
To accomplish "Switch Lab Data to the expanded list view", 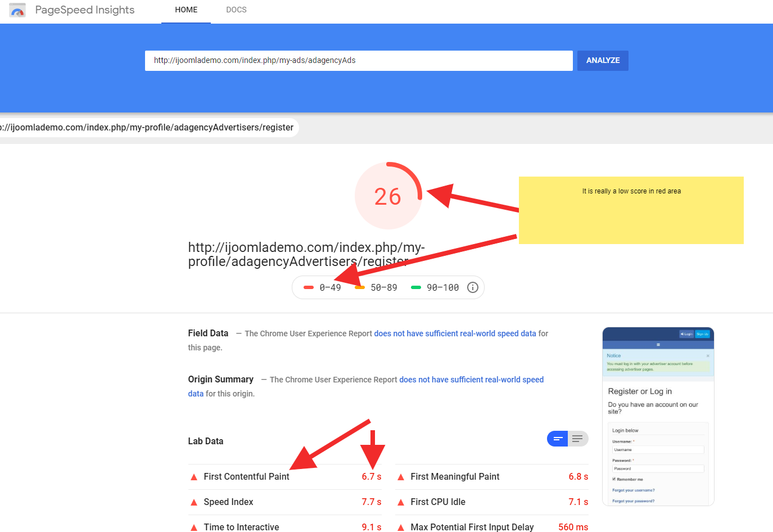I will pyautogui.click(x=578, y=439).
